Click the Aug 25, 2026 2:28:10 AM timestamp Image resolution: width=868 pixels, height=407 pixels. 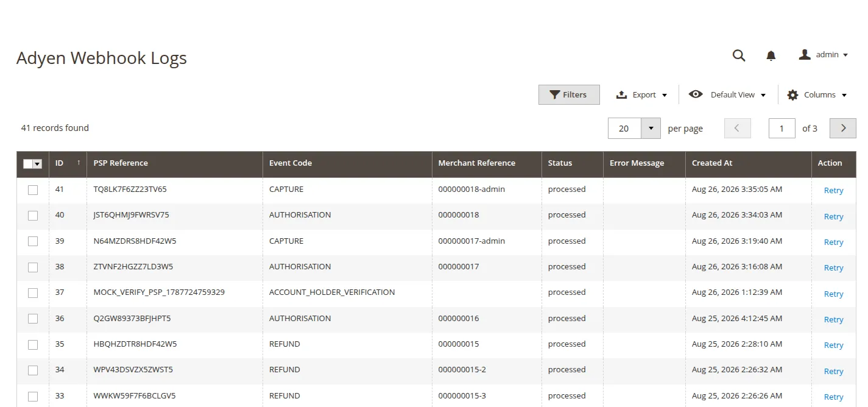point(737,344)
